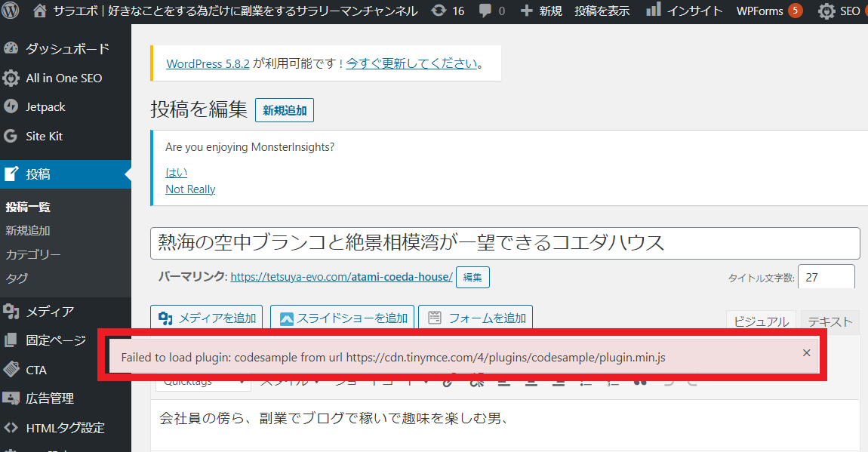The image size is (868, 452).
Task: Click the WordPress 5.8.2 link
Action: pyautogui.click(x=208, y=63)
